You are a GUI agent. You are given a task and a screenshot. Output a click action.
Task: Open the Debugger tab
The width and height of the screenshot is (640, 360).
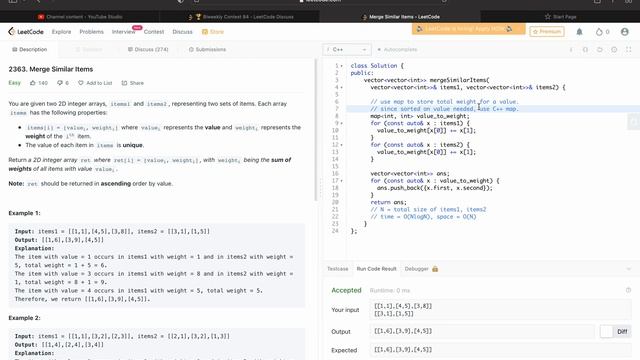click(416, 269)
